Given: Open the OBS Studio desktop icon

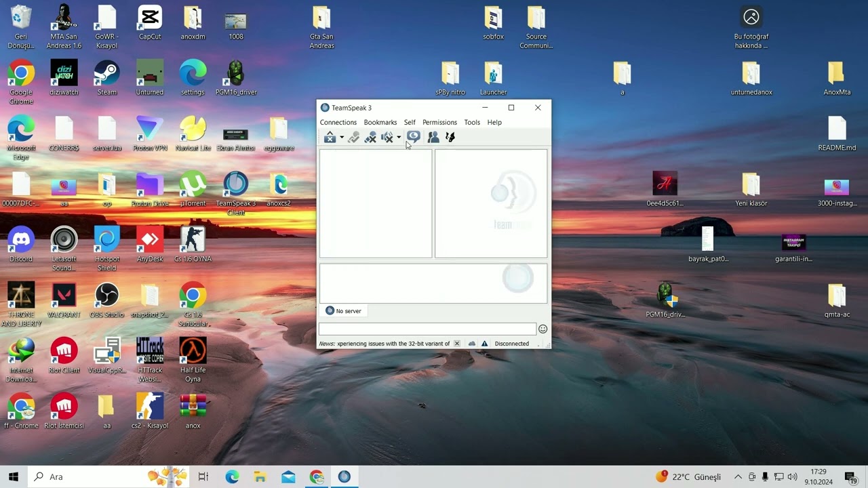Looking at the screenshot, I should (106, 300).
